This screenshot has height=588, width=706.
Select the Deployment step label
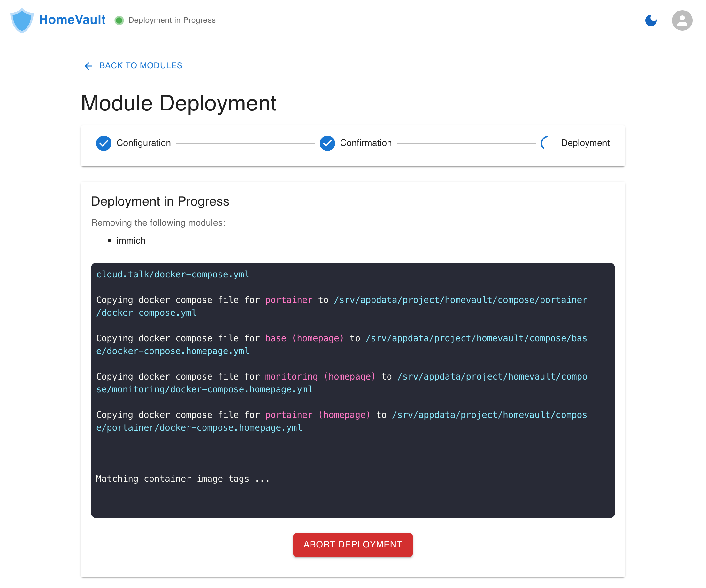(585, 143)
